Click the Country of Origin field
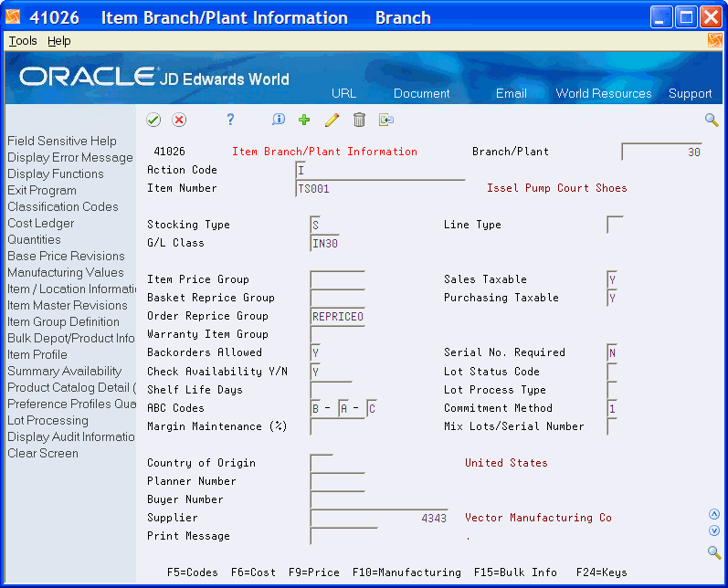728x588 pixels. pos(322,463)
